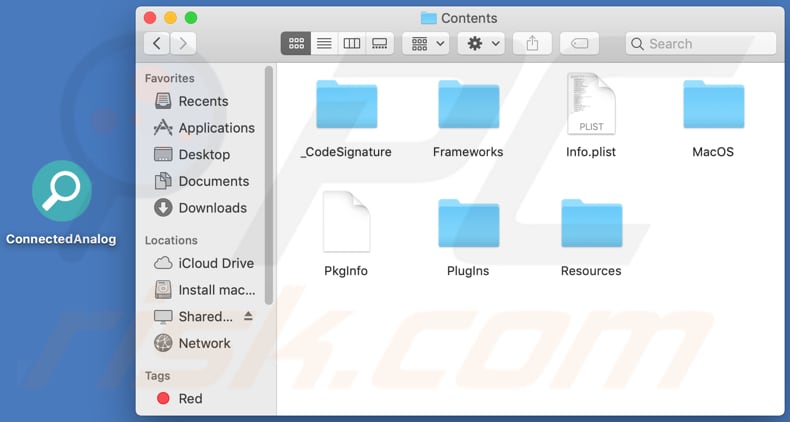Focus the Search field
The height and width of the screenshot is (422, 790).
[x=700, y=43]
